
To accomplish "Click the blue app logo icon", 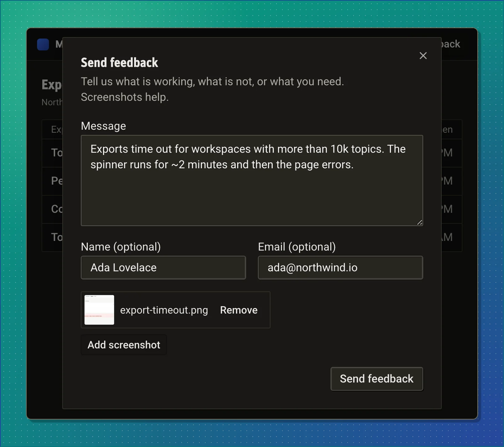I will click(x=43, y=44).
